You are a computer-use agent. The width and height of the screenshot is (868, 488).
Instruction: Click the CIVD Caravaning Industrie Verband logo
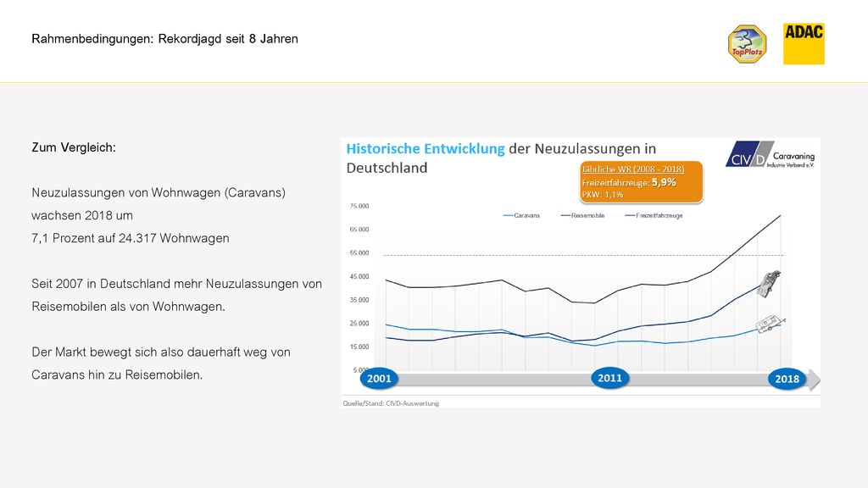point(770,154)
